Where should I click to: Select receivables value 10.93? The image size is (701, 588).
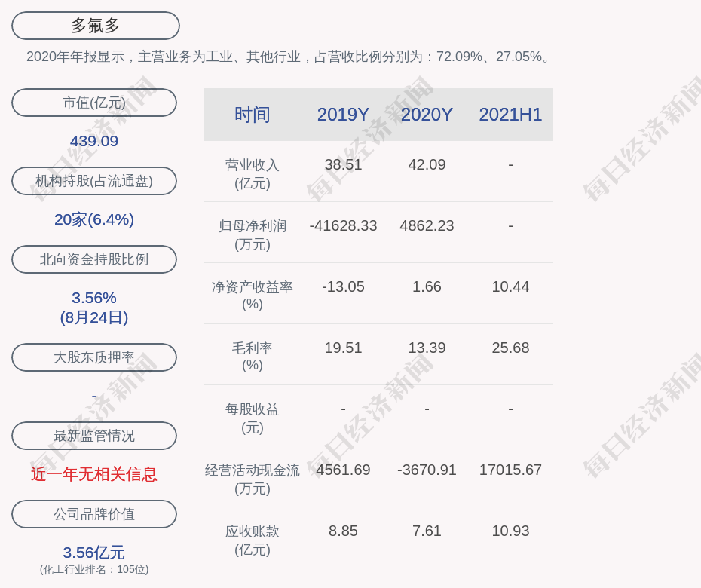coord(510,531)
